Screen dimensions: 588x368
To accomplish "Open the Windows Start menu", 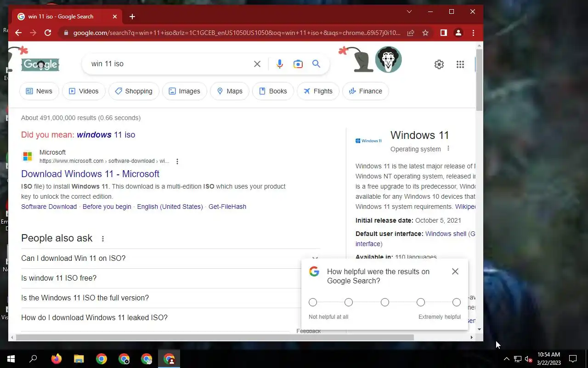I will (x=11, y=359).
